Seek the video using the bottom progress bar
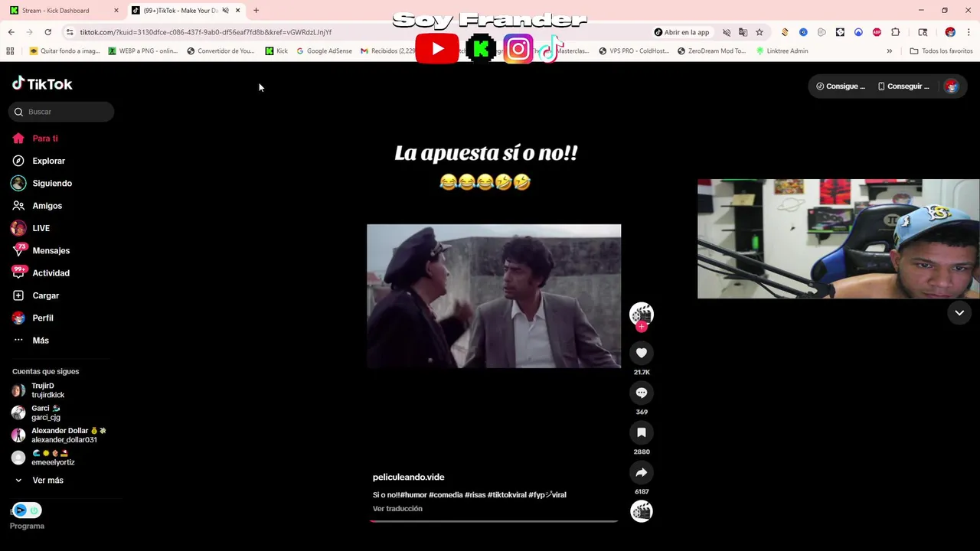980x551 pixels. [494, 521]
